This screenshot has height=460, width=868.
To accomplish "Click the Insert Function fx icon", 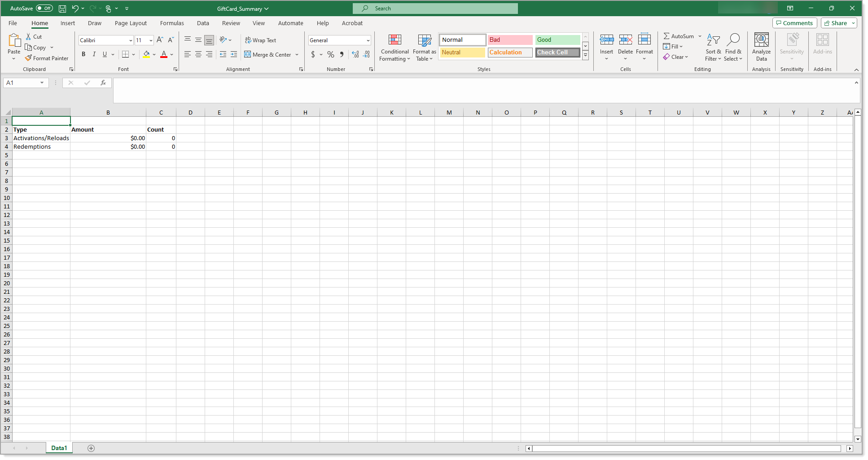I will (x=103, y=83).
